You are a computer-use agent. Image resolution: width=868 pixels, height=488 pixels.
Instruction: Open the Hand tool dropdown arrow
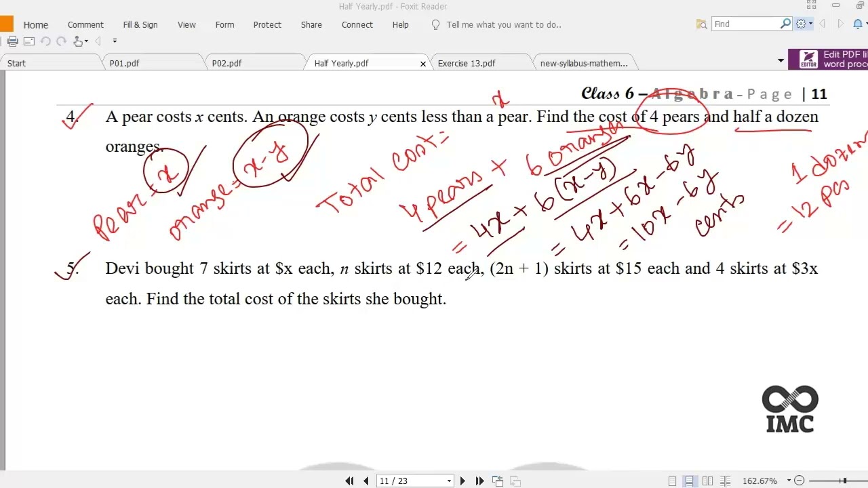pos(85,41)
